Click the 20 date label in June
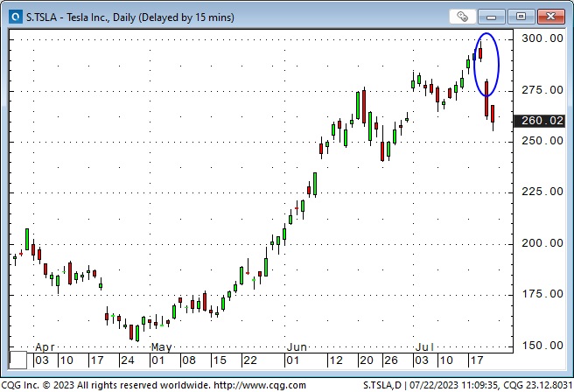Viewport: 574px width, 392px height. point(366,360)
